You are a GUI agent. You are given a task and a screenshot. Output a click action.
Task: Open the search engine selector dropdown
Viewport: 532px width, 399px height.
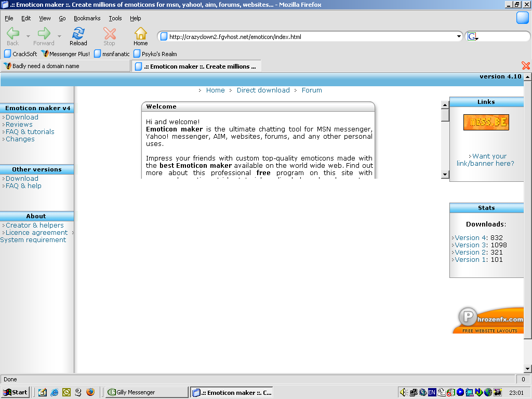click(x=472, y=37)
